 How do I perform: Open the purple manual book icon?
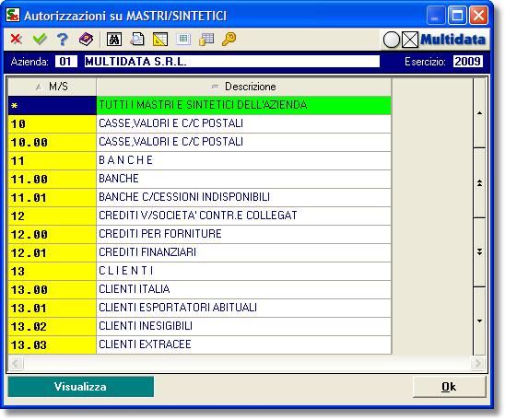[86, 40]
